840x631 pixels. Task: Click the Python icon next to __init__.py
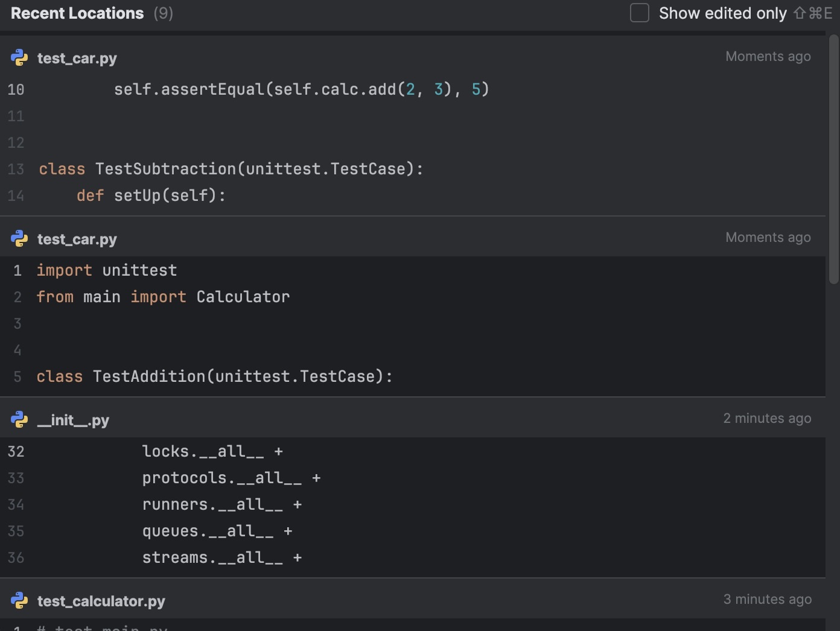19,419
